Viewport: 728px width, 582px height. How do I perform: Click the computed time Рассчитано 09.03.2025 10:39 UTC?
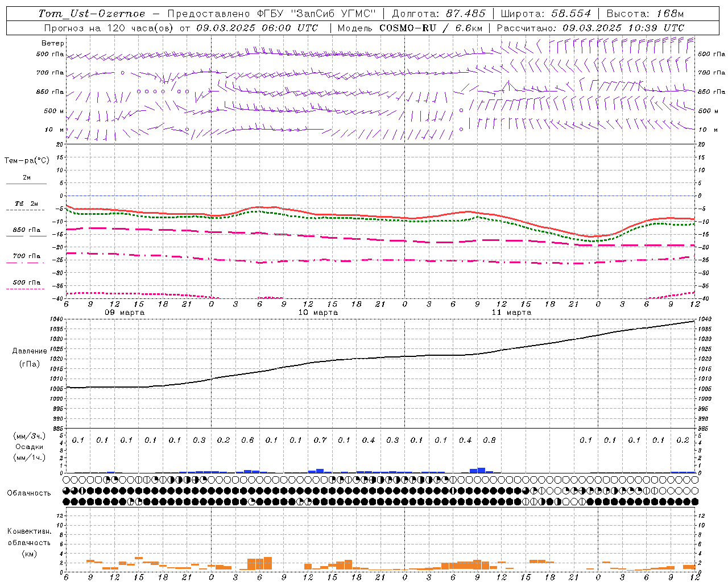pyautogui.click(x=590, y=28)
